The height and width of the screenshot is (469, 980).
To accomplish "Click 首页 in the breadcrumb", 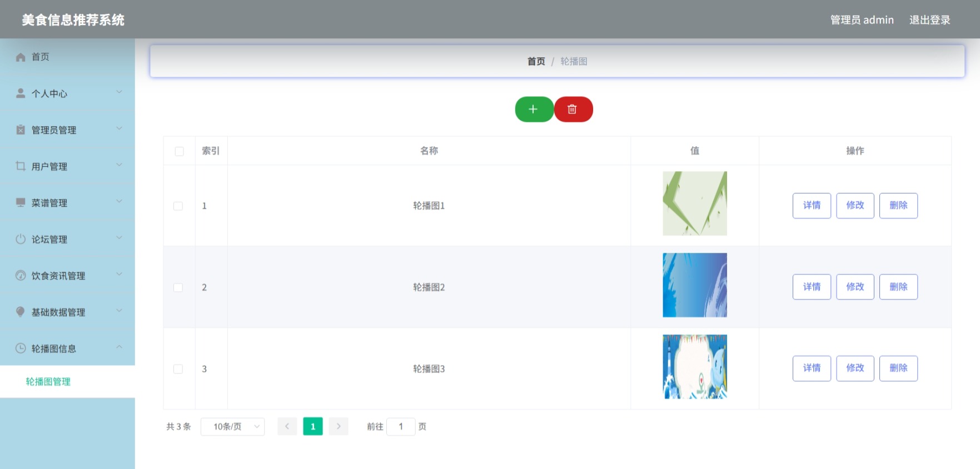I will point(536,61).
